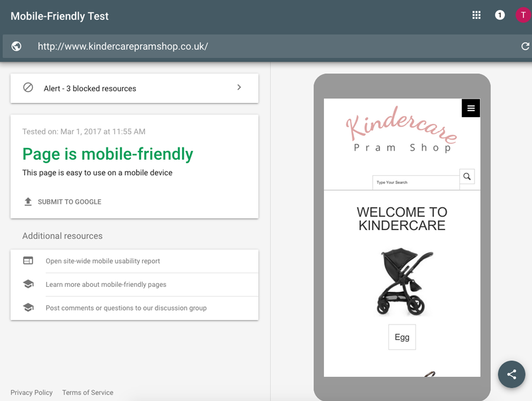Open the Privacy Policy link
The height and width of the screenshot is (401, 532).
31,393
